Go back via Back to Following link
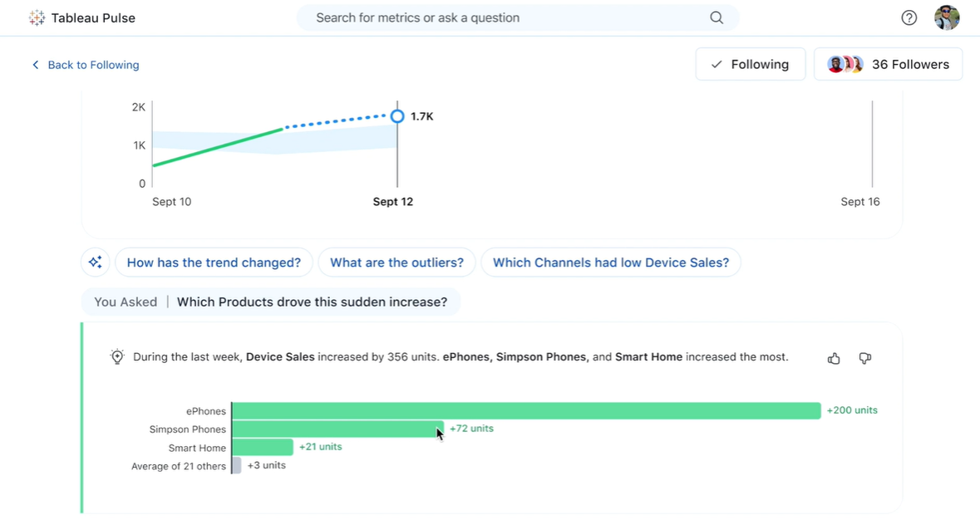The height and width of the screenshot is (520, 980). click(x=85, y=65)
